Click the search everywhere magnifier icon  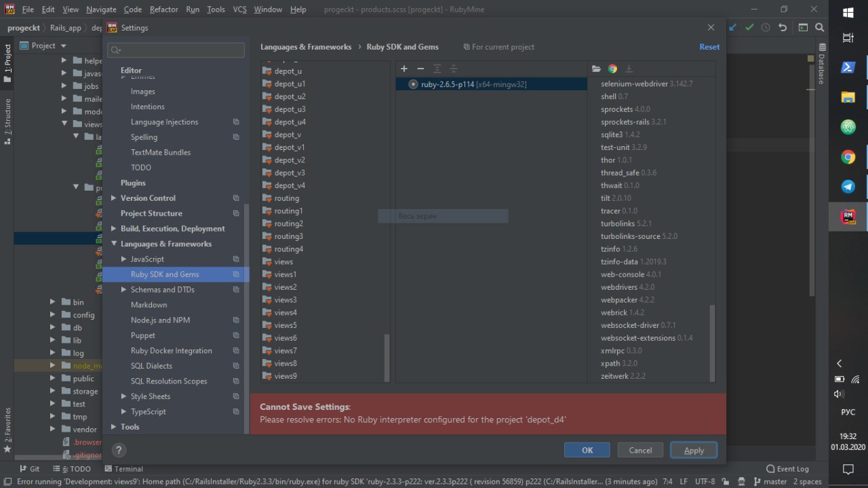[x=820, y=28]
